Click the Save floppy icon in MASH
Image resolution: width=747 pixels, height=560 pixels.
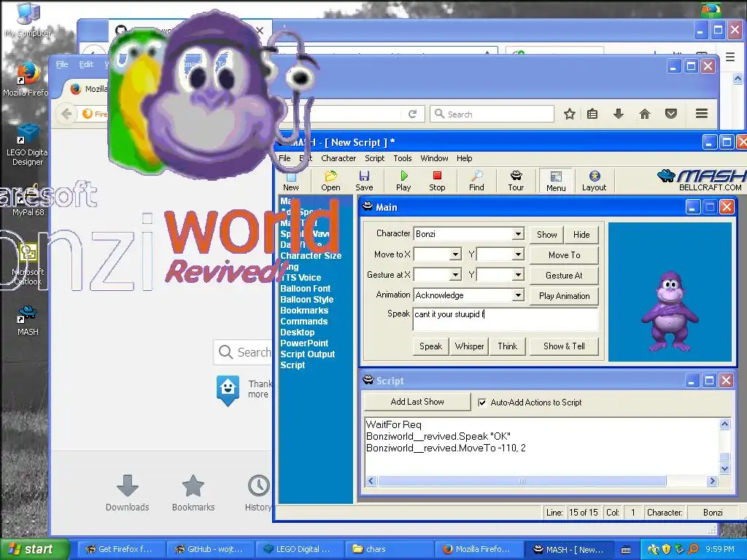[x=365, y=181]
